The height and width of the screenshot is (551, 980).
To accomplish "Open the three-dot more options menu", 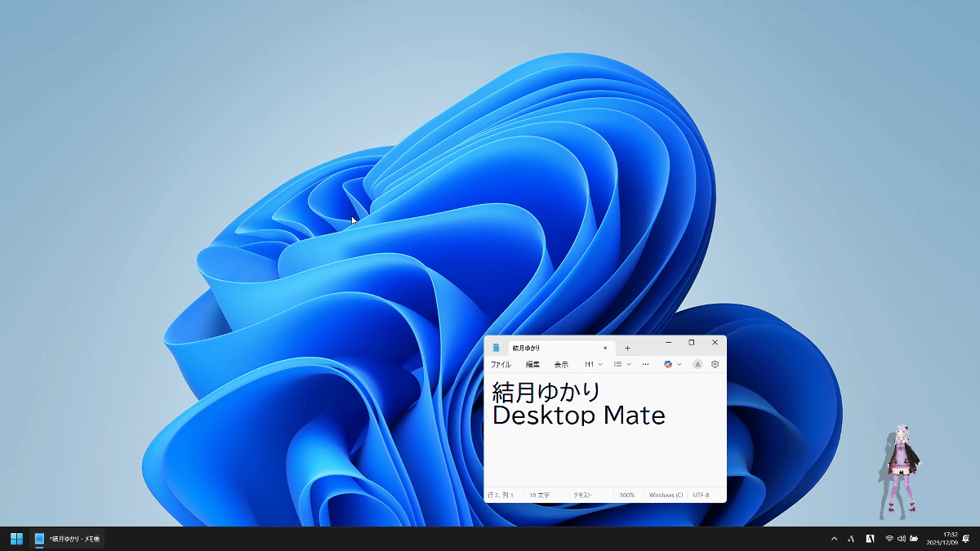I will (645, 364).
